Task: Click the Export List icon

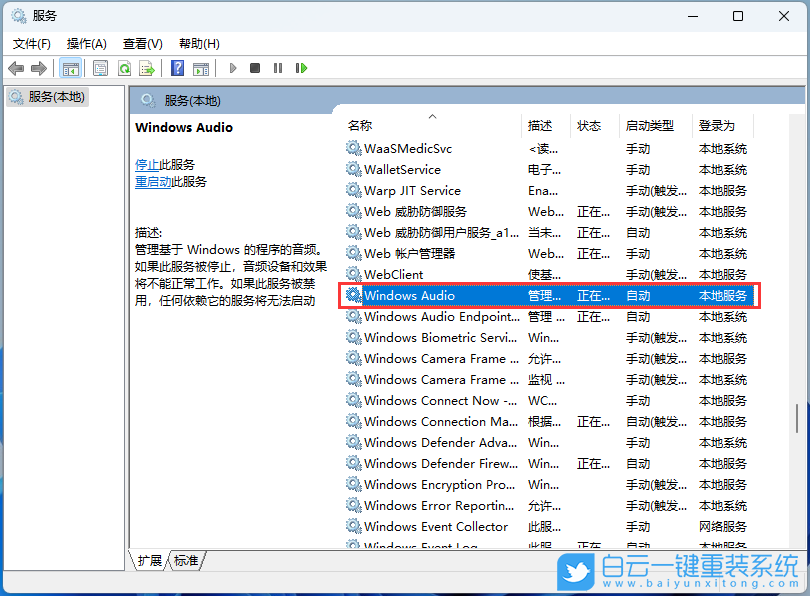Action: 148,68
